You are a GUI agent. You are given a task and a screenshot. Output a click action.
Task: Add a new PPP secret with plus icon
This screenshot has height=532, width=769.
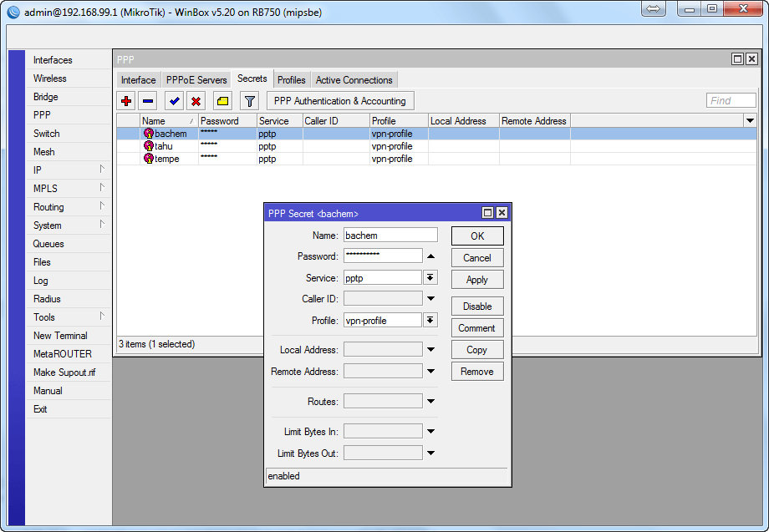click(126, 101)
